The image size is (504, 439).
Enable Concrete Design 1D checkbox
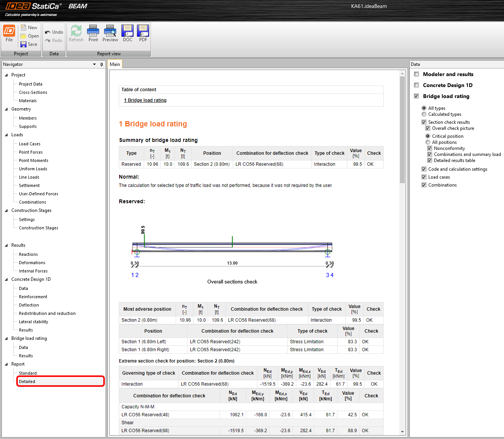[x=417, y=85]
